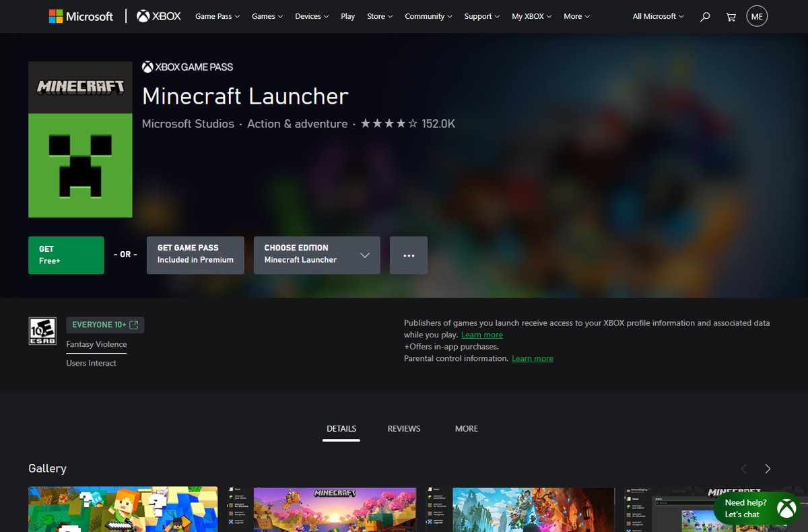Open the Choose Edition dropdown
Image resolution: width=808 pixels, height=532 pixels.
coord(317,255)
